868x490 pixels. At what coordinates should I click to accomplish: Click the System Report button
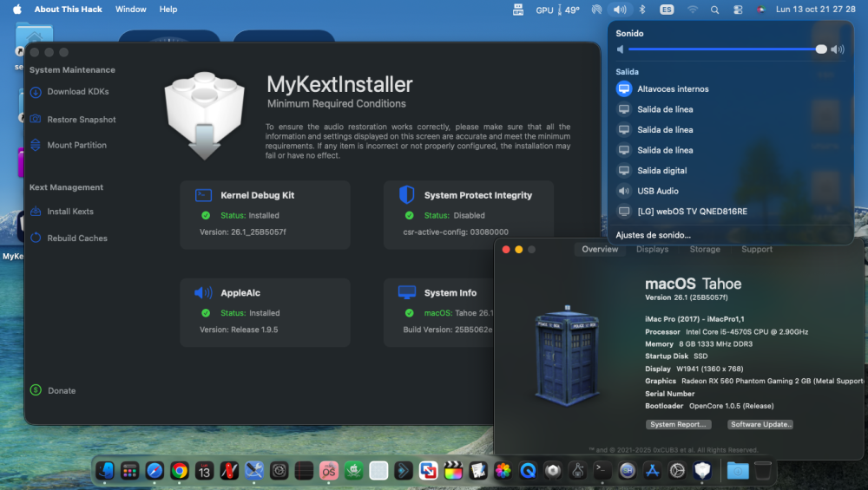(x=678, y=424)
